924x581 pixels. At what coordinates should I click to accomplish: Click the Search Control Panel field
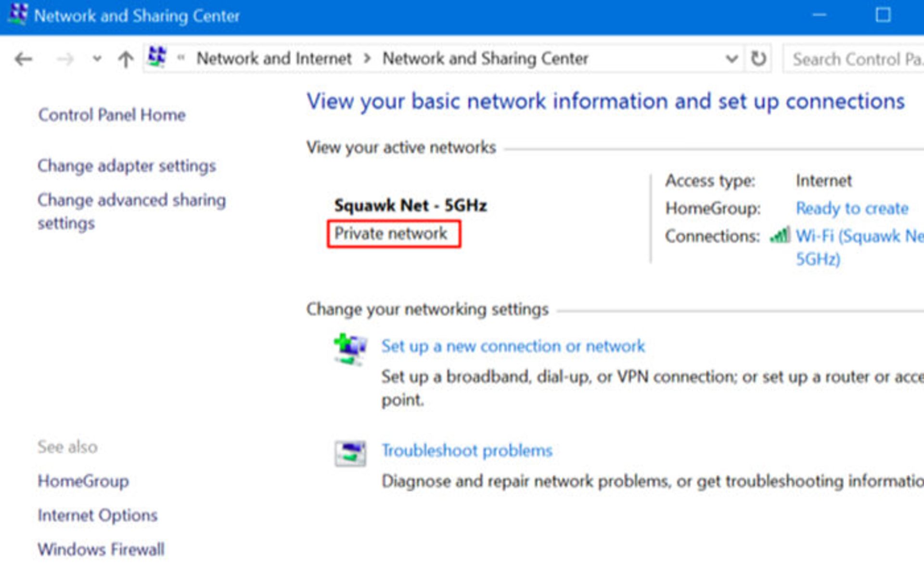point(854,59)
